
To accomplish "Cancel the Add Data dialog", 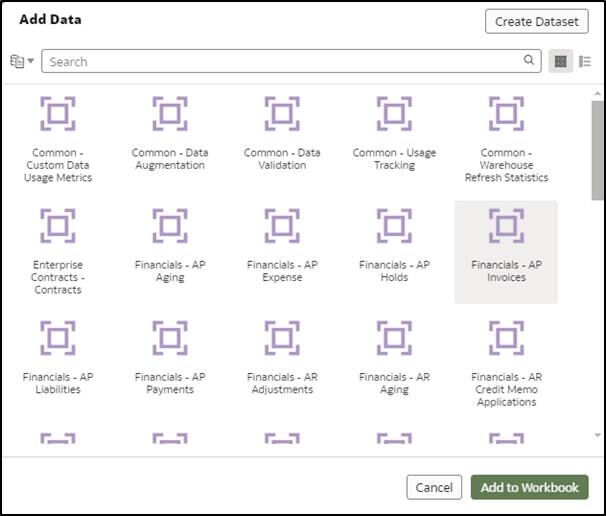I will click(434, 487).
